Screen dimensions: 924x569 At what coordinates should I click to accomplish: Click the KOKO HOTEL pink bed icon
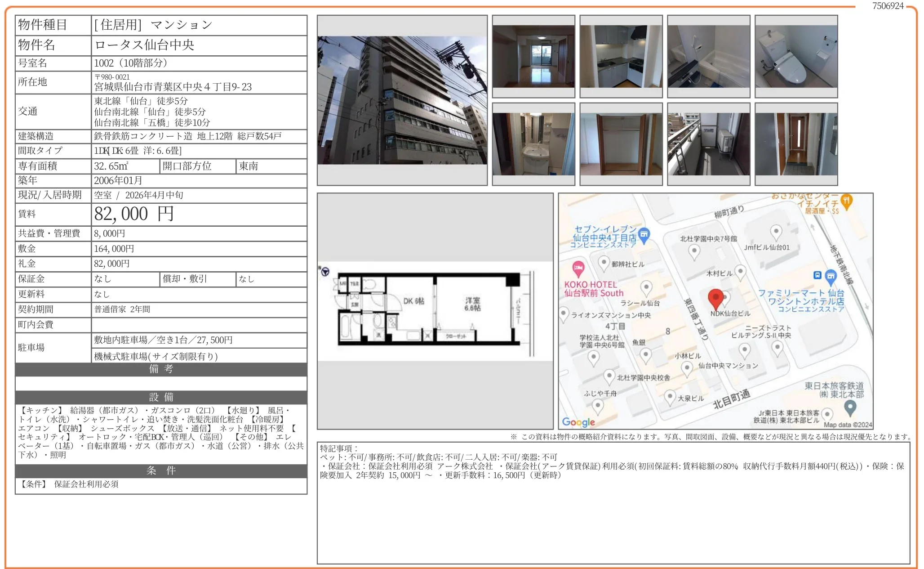[578, 269]
